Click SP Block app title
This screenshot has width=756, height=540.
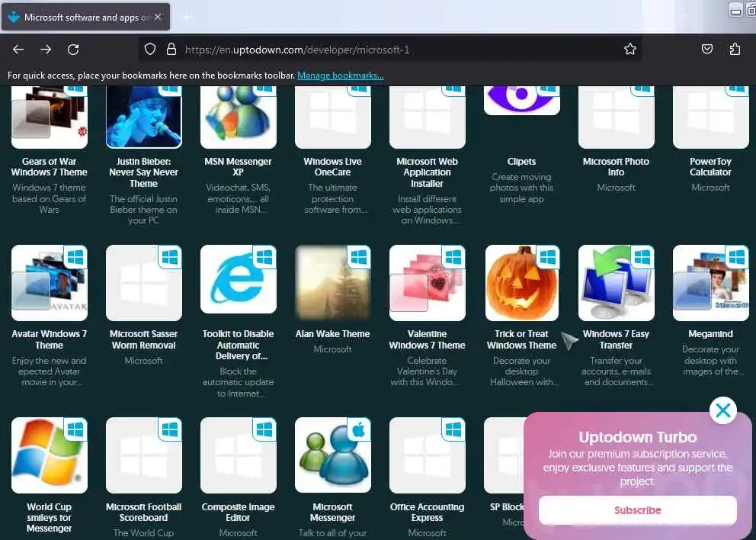pos(507,506)
